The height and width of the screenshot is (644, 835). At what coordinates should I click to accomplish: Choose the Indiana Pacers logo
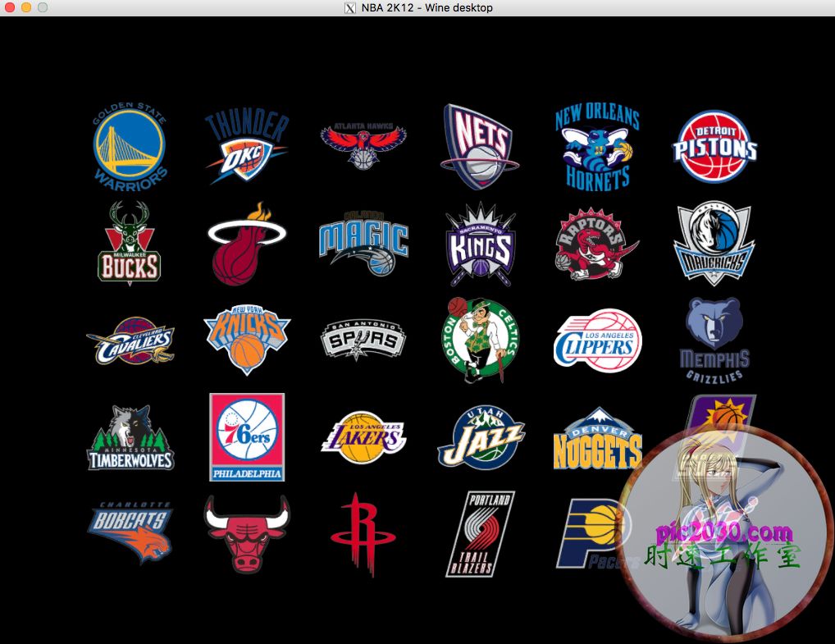(596, 533)
